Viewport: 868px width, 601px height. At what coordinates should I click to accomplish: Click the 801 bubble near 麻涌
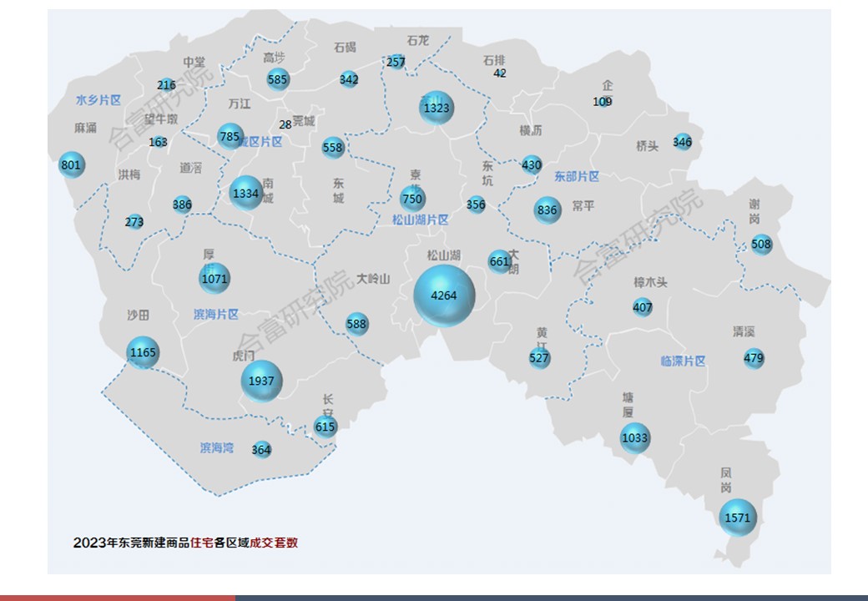[72, 165]
